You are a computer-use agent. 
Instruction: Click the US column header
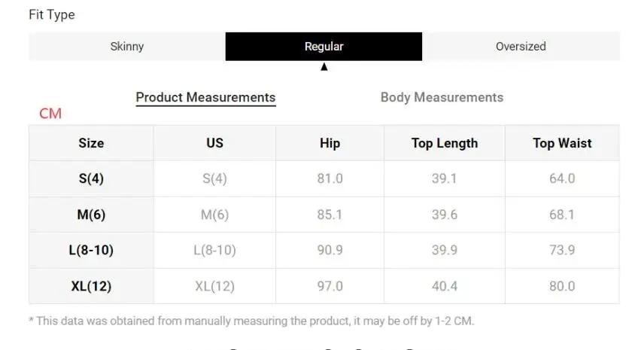pos(215,143)
